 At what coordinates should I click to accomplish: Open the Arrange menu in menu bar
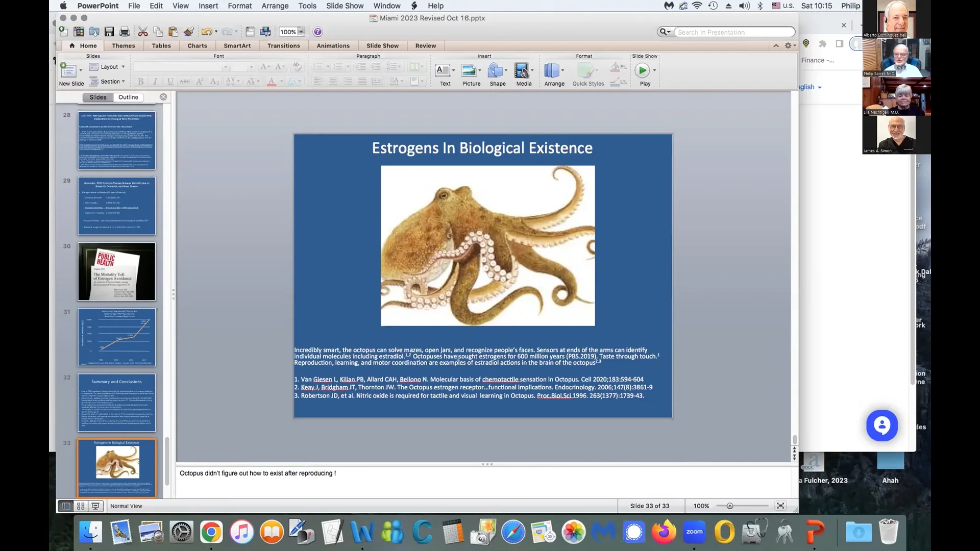(x=275, y=6)
